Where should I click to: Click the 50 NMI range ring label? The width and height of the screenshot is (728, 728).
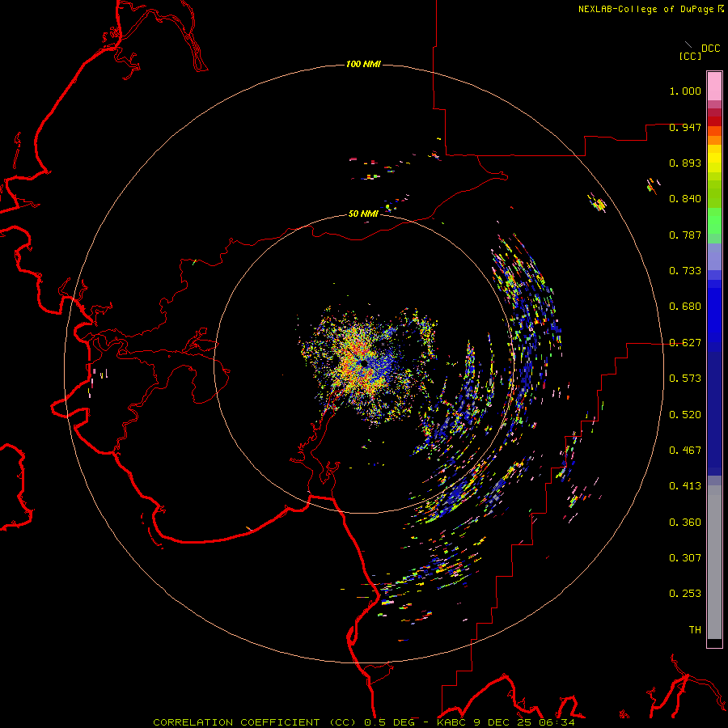(x=363, y=214)
